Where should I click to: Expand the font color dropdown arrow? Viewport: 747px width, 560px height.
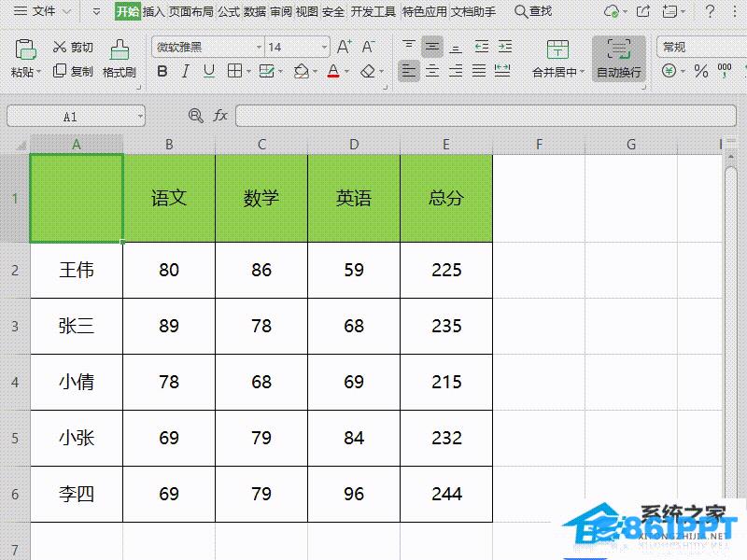pos(346,72)
